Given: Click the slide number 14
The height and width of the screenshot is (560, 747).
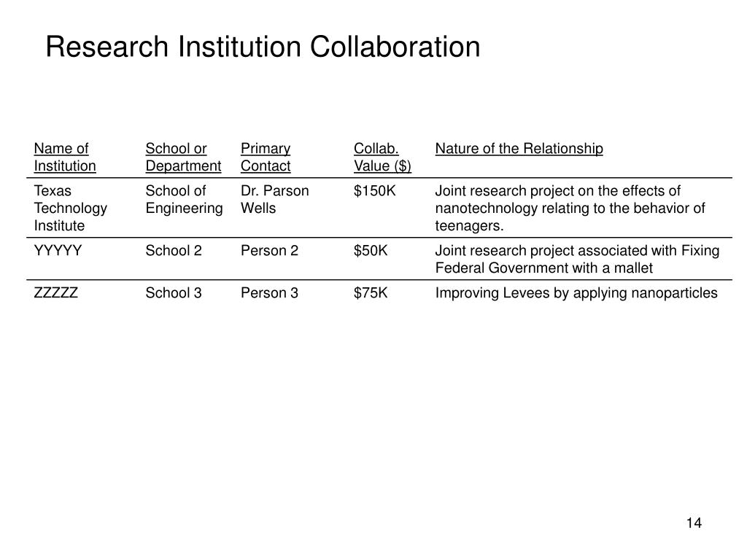Looking at the screenshot, I should pyautogui.click(x=694, y=523).
